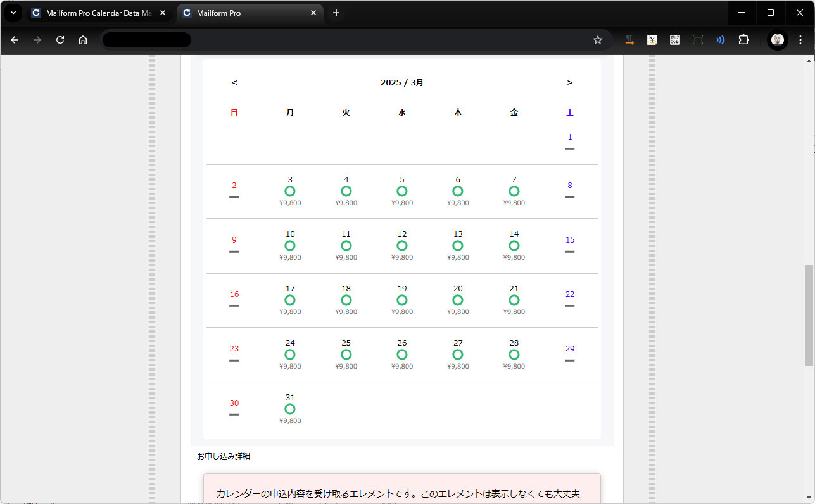The width and height of the screenshot is (815, 504).
Task: Select the available circle for March 12
Action: [402, 246]
